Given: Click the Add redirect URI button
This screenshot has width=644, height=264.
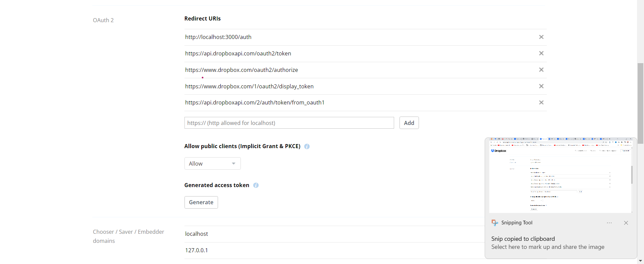Looking at the screenshot, I should click(409, 123).
